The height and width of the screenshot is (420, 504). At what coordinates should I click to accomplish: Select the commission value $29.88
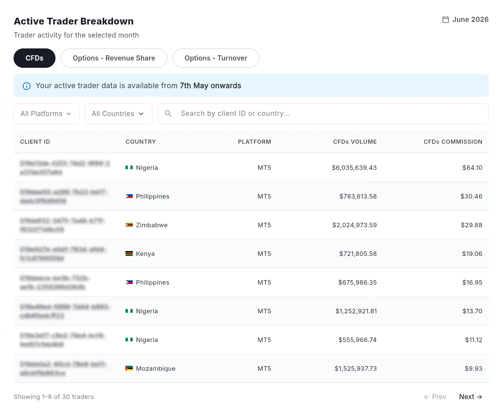[x=472, y=225]
